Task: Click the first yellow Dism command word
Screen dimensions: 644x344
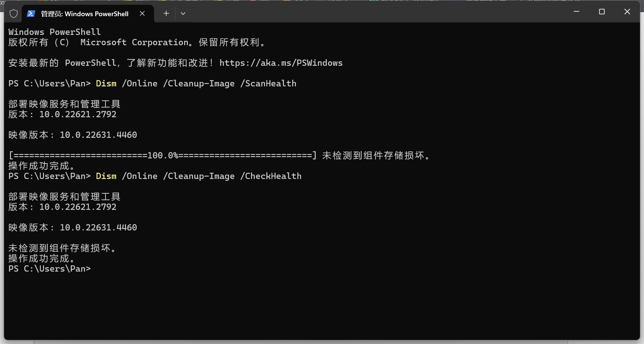Action: point(106,83)
